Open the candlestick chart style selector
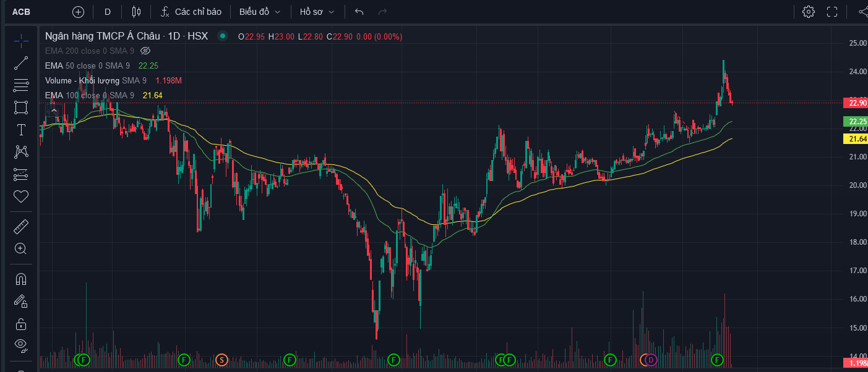 point(137,12)
